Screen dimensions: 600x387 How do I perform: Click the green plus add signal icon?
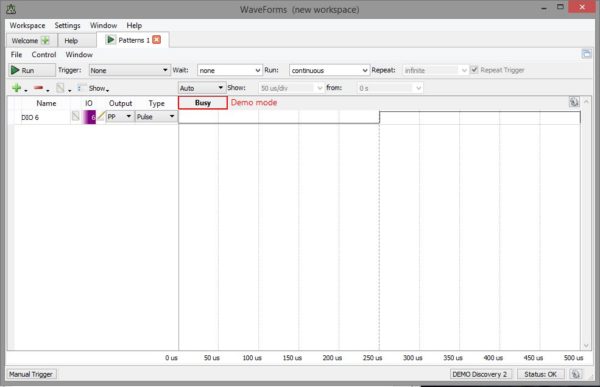[16, 88]
